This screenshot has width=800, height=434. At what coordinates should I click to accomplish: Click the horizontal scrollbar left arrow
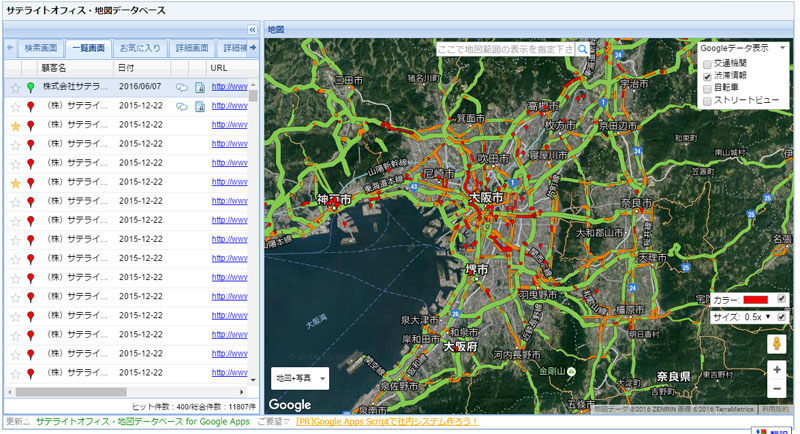[x=10, y=392]
